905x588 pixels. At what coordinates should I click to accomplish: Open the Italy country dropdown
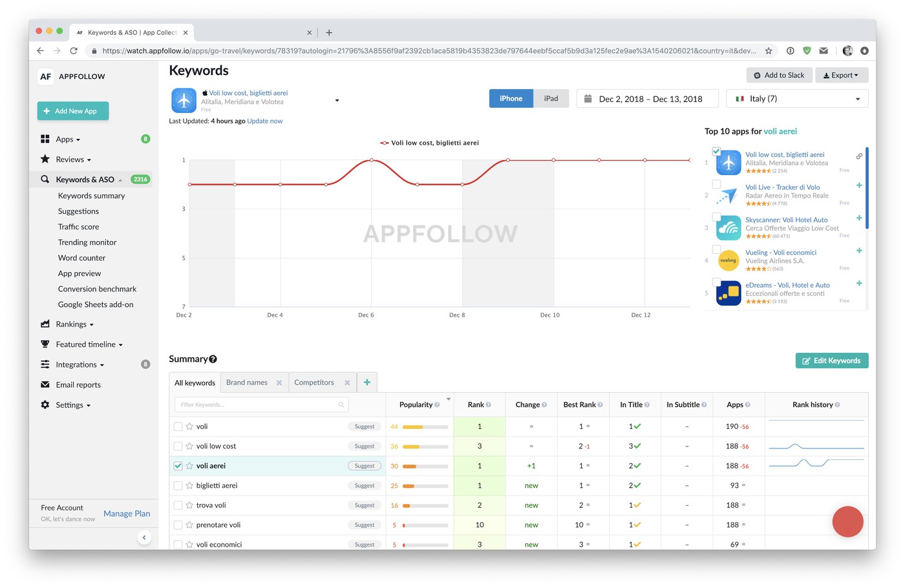796,99
